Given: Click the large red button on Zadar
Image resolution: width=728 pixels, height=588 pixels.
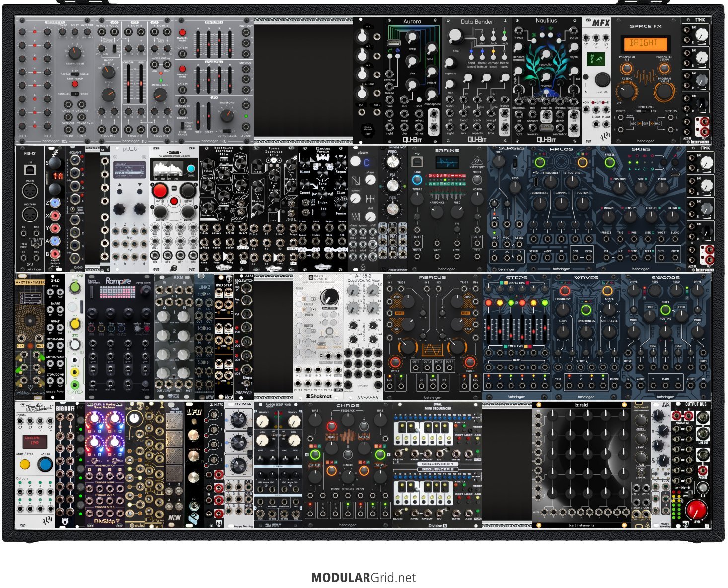Looking at the screenshot, I should (160, 190).
